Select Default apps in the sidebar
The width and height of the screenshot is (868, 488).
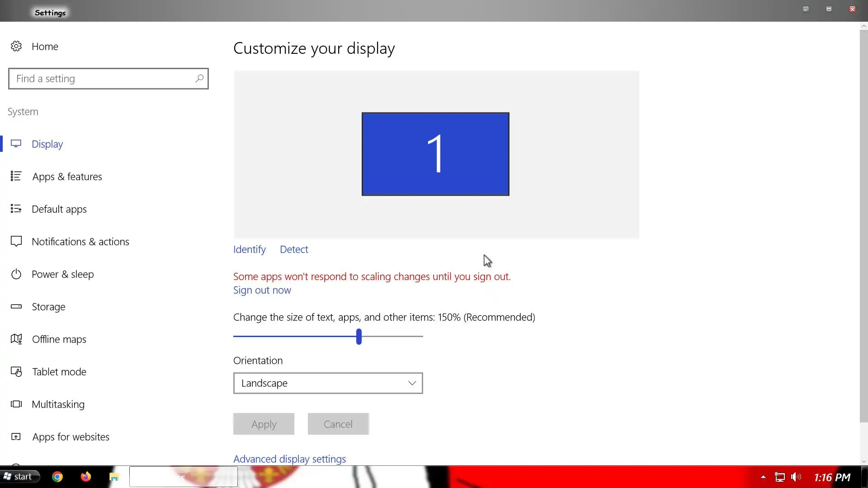pyautogui.click(x=59, y=209)
